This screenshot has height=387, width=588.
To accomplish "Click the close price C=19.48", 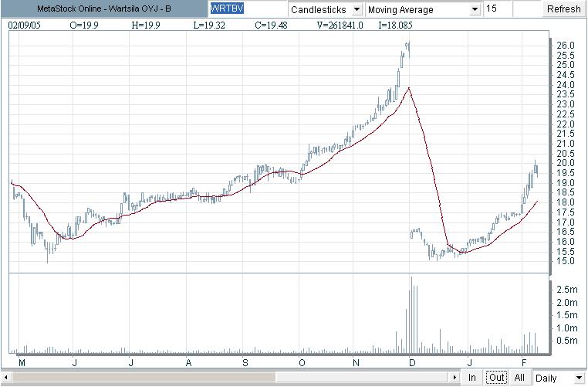I will tap(271, 25).
